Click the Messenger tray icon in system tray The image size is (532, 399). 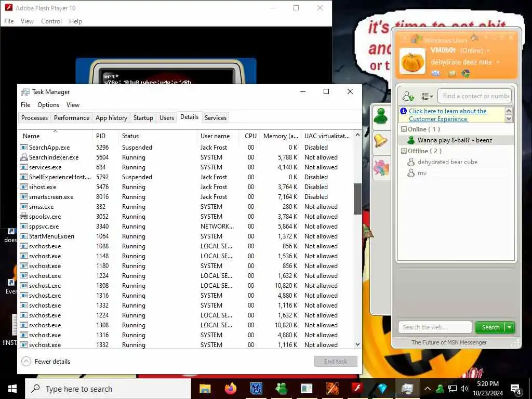tap(440, 389)
